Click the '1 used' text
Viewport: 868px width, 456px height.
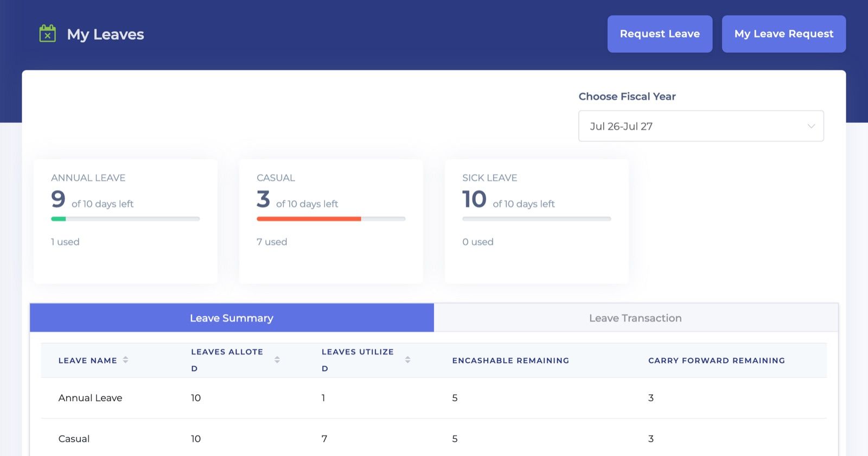(65, 242)
